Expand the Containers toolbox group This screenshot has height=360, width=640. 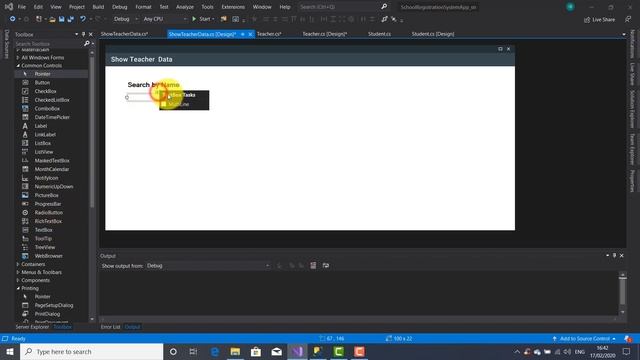tap(18, 264)
